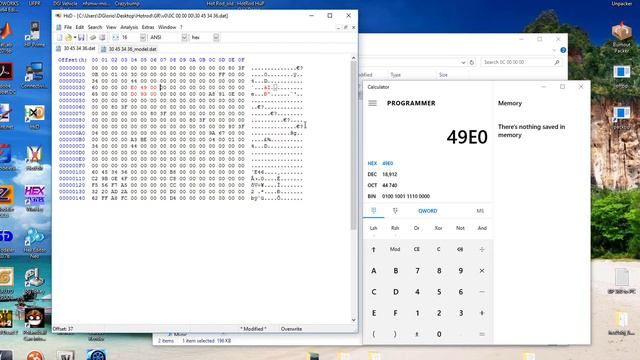
Task: Click the offset row 00000100 in HxD
Action: 72,172
